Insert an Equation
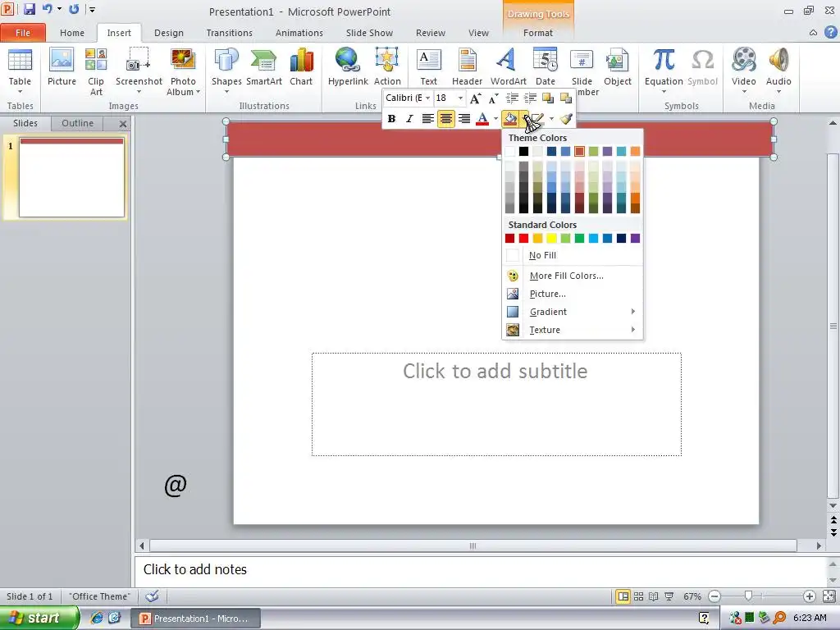This screenshot has width=840, height=630. click(664, 71)
